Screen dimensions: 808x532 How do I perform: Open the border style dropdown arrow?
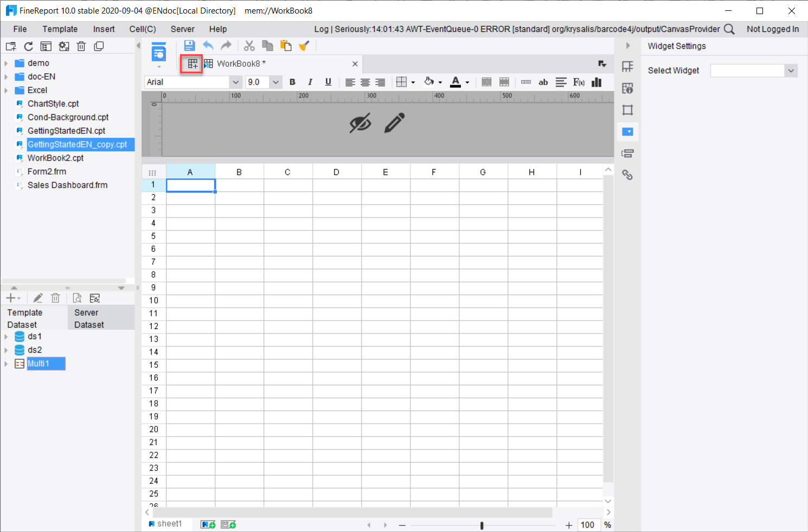[x=413, y=82]
